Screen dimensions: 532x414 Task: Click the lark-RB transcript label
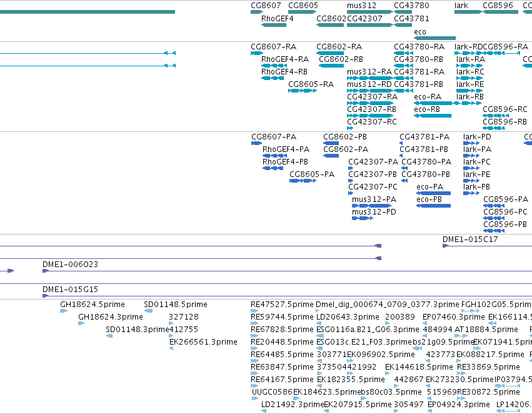(x=470, y=97)
